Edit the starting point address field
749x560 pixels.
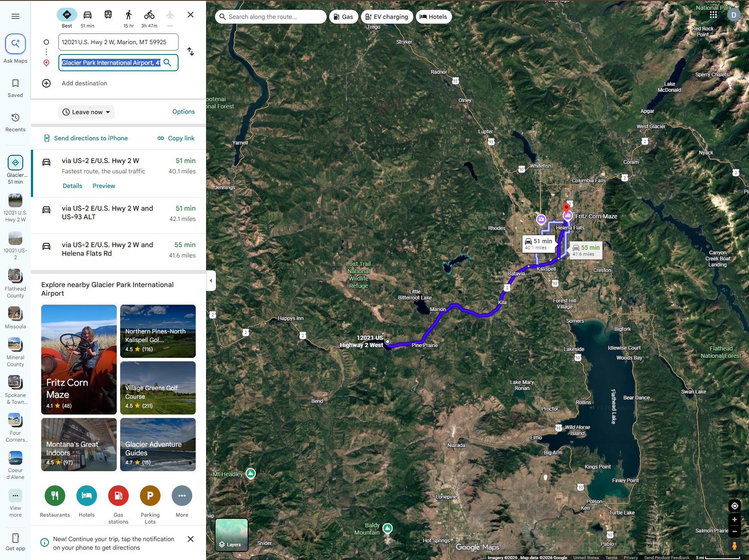118,42
